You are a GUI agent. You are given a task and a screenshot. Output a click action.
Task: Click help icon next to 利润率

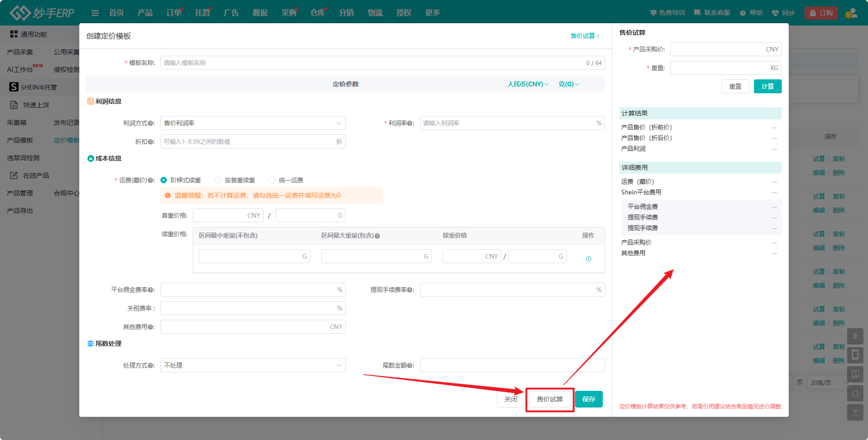410,123
